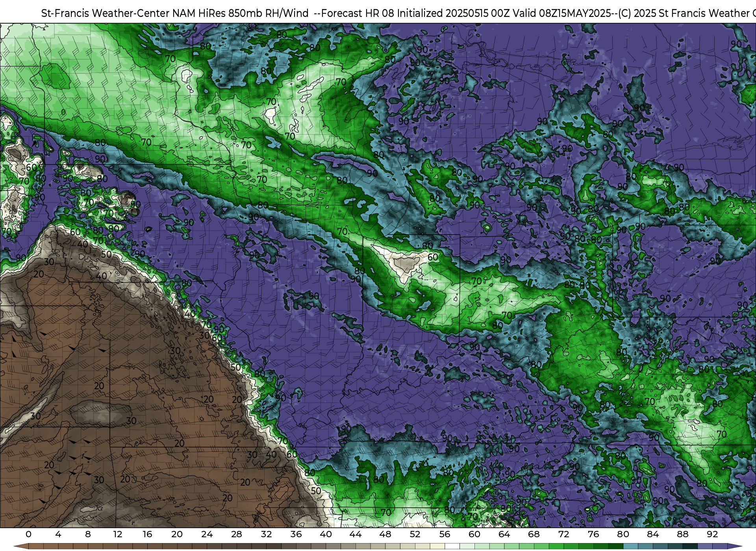
Task: Click the colorbar tick label '84'
Action: (x=653, y=534)
